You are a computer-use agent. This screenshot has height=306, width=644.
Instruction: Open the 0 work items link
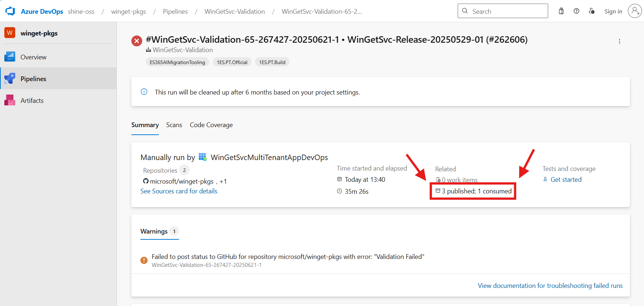click(459, 180)
